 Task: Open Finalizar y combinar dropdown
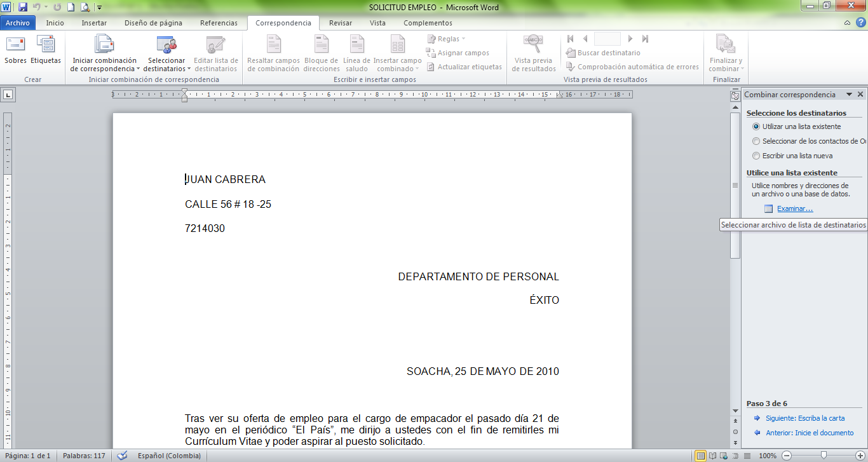pos(726,53)
